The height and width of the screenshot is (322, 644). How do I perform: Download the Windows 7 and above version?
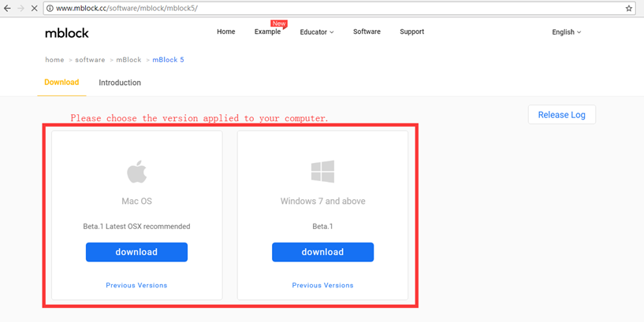pos(323,252)
